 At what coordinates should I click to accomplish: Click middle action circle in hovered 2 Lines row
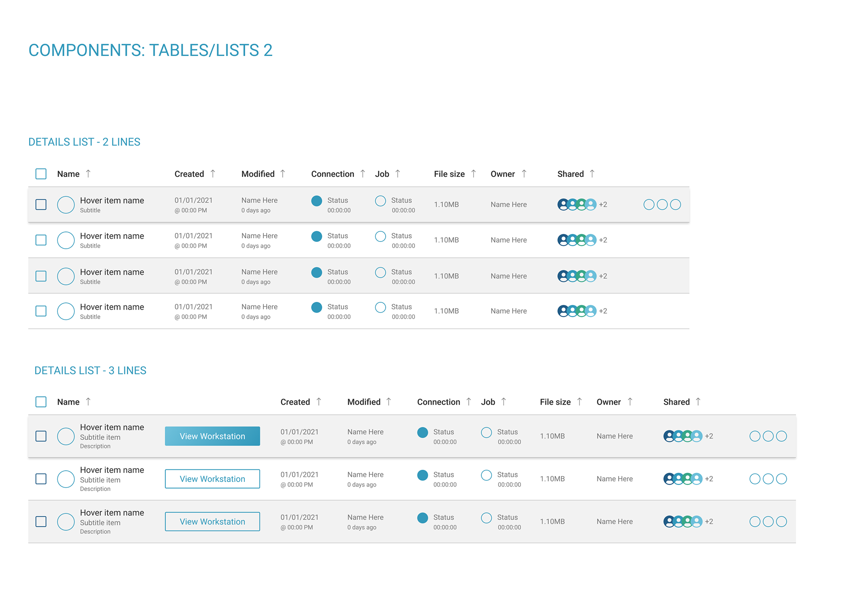click(662, 204)
